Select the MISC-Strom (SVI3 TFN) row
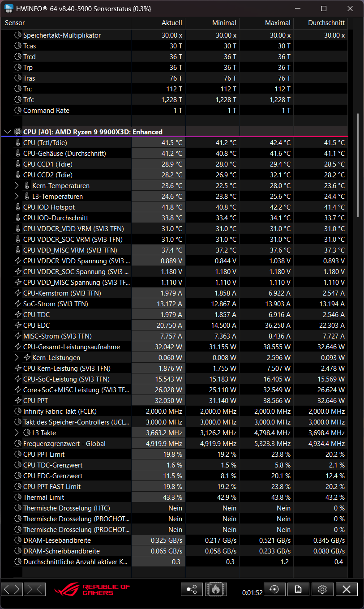This screenshot has width=364, height=609. click(175, 336)
